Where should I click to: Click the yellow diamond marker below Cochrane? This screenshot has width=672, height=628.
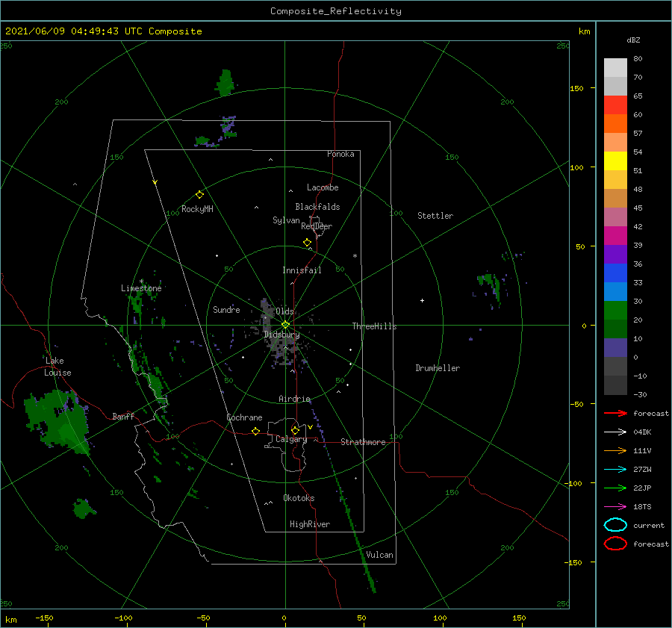[x=255, y=431]
